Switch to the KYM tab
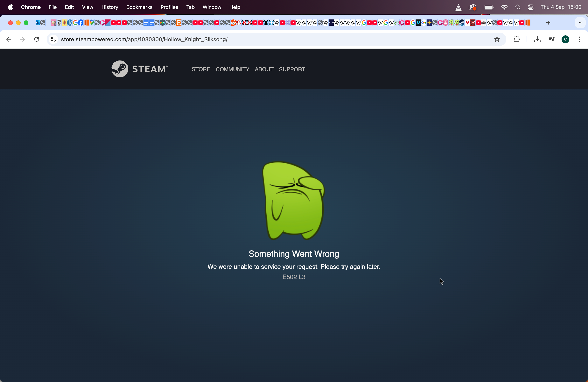This screenshot has width=588, height=382. tap(331, 23)
